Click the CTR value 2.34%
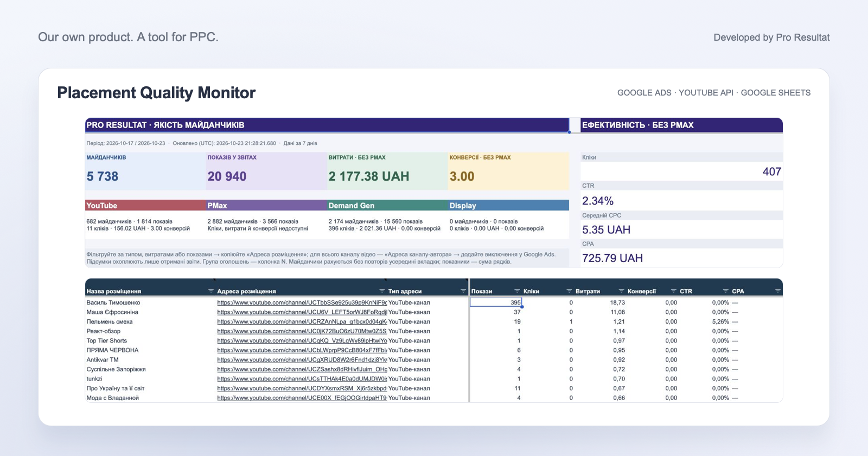This screenshot has width=868, height=456. (x=598, y=201)
